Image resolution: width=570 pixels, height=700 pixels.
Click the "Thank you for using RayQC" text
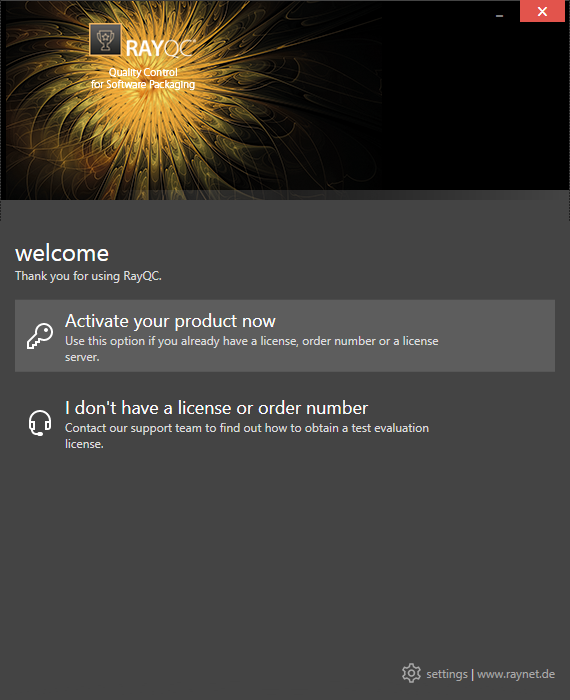(x=88, y=276)
